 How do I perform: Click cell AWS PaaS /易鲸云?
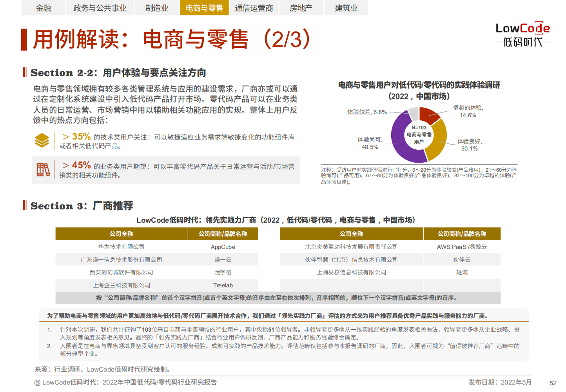[462, 247]
